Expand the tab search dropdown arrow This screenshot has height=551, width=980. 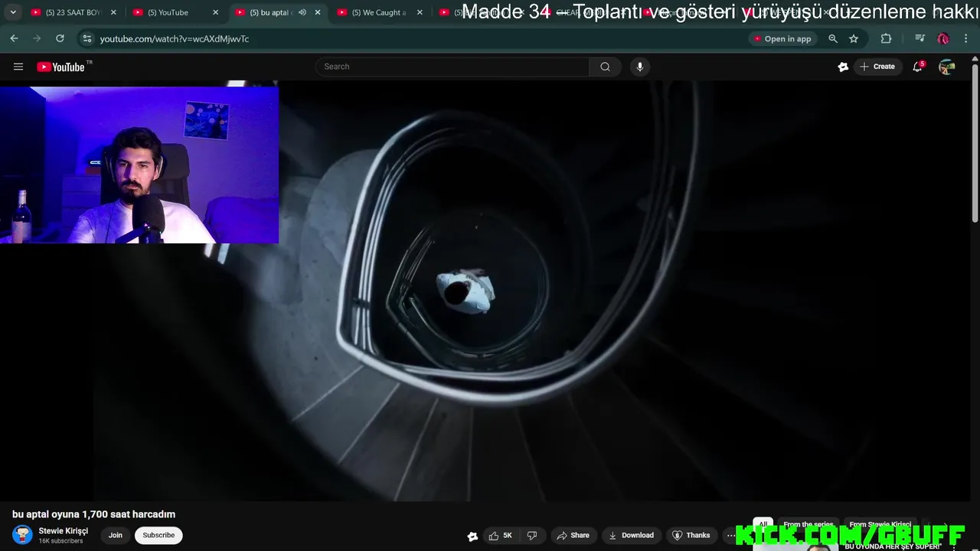[x=12, y=12]
